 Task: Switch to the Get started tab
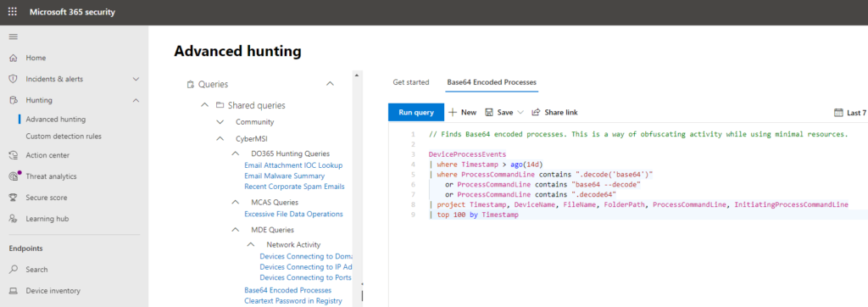411,82
